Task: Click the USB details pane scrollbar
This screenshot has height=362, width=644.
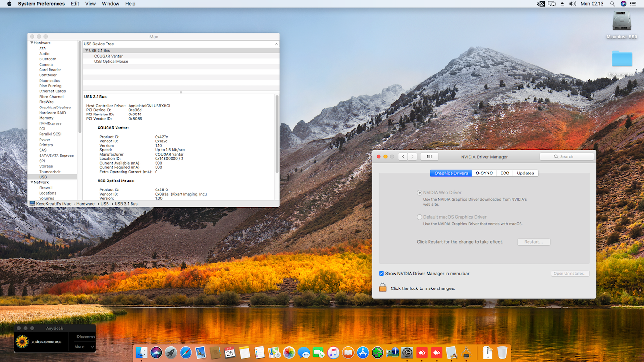Action: pyautogui.click(x=277, y=134)
